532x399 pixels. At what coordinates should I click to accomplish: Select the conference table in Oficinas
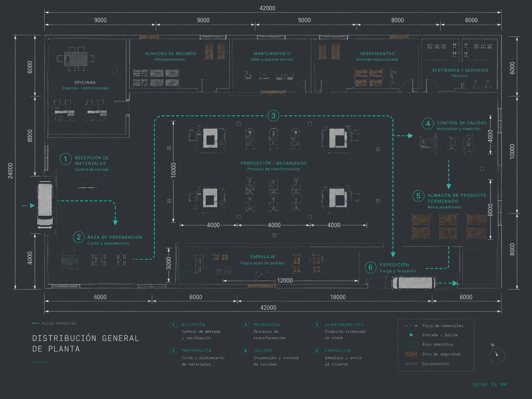point(76,58)
